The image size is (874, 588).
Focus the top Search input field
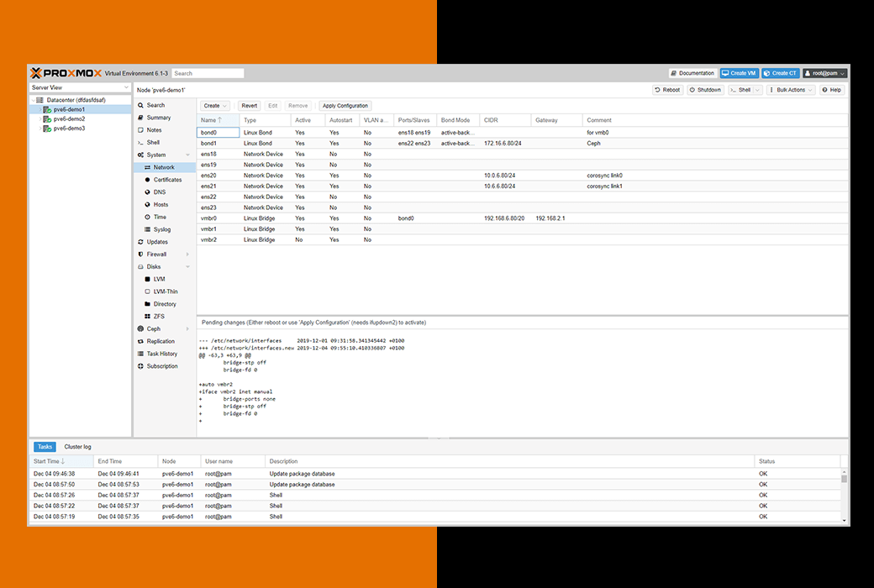(208, 73)
